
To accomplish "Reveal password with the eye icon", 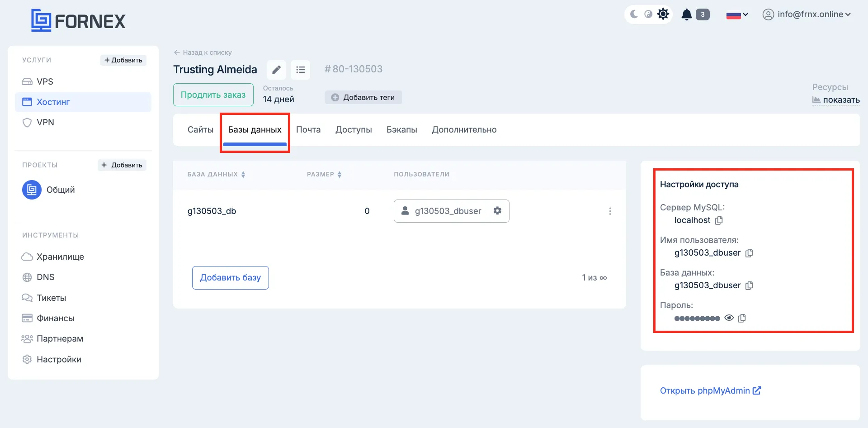I will pos(729,318).
